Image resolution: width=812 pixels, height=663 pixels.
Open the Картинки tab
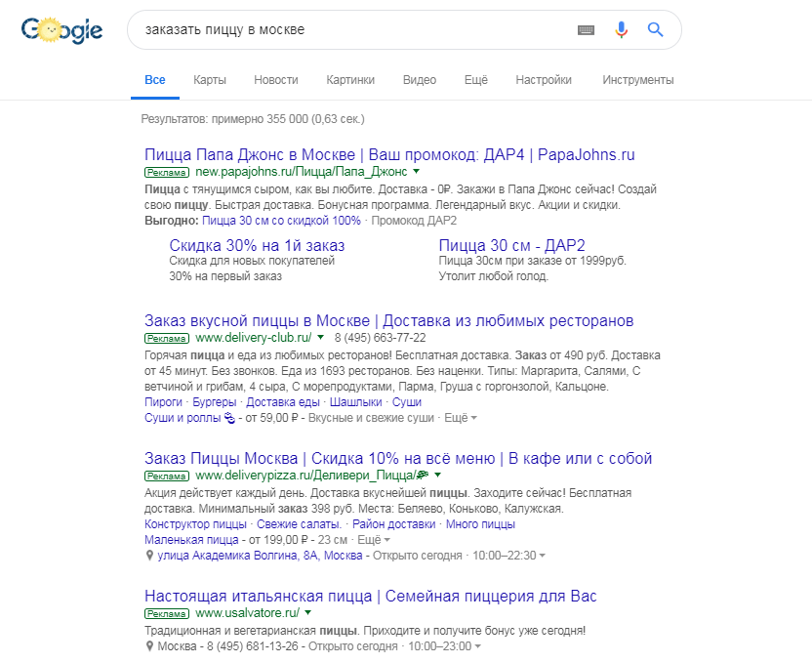(x=350, y=80)
